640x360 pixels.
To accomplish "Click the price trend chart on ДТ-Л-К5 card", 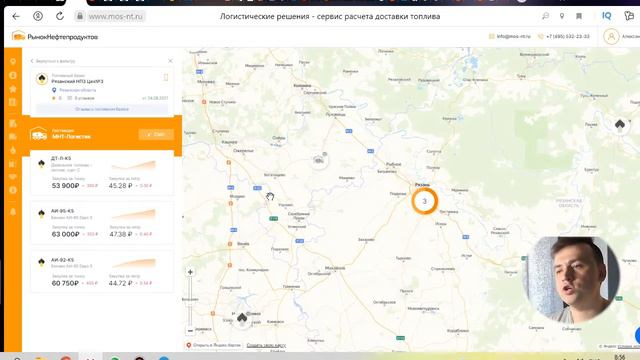I will tap(134, 165).
